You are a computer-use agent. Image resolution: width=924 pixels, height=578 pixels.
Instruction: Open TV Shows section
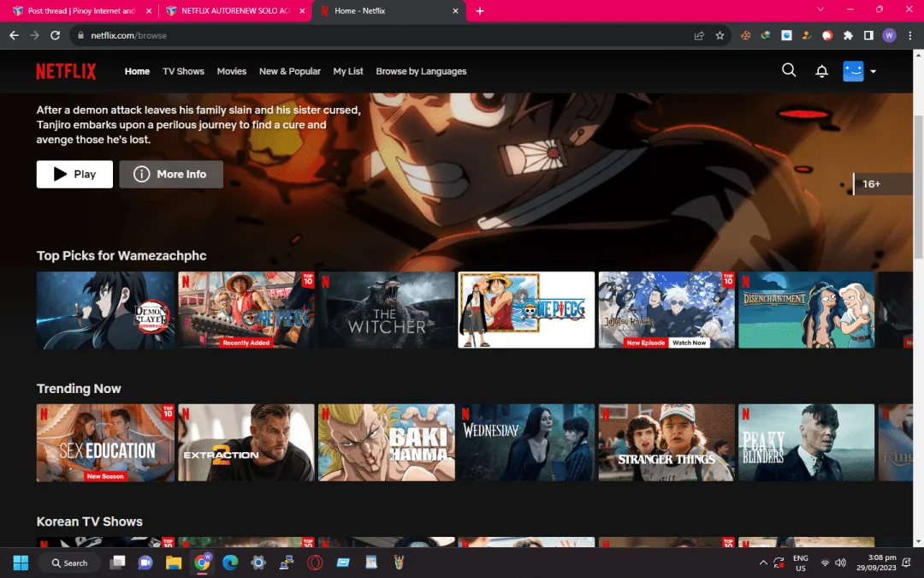coord(183,71)
